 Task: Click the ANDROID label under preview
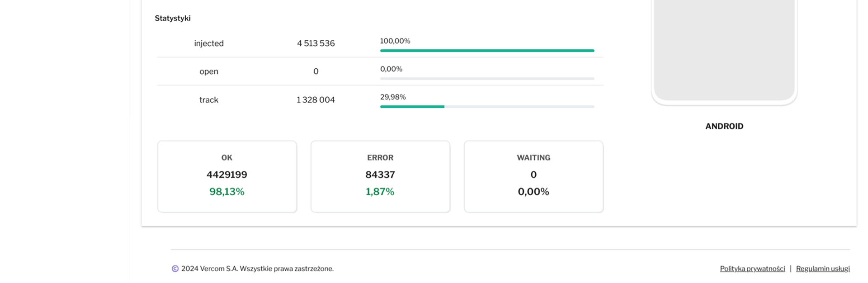[724, 127]
